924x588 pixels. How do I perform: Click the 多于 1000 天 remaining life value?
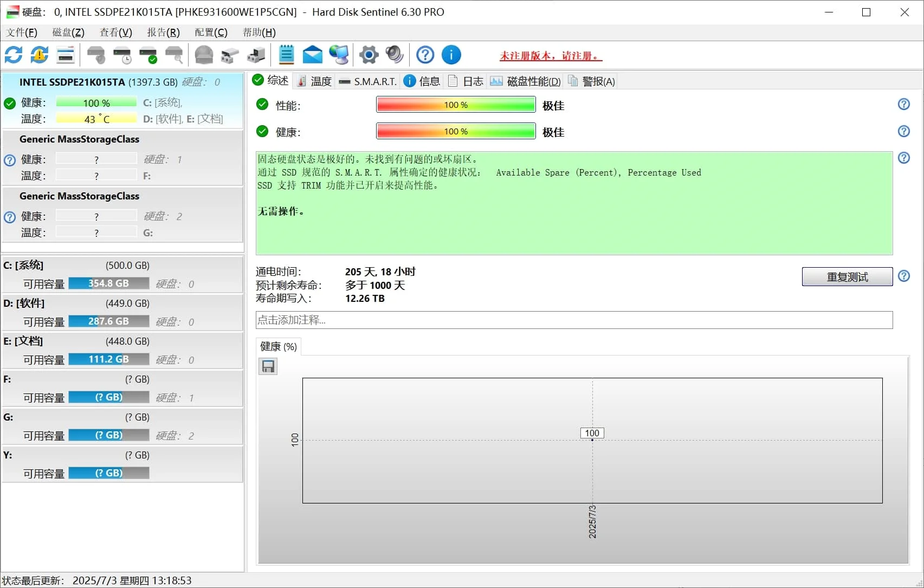click(375, 286)
